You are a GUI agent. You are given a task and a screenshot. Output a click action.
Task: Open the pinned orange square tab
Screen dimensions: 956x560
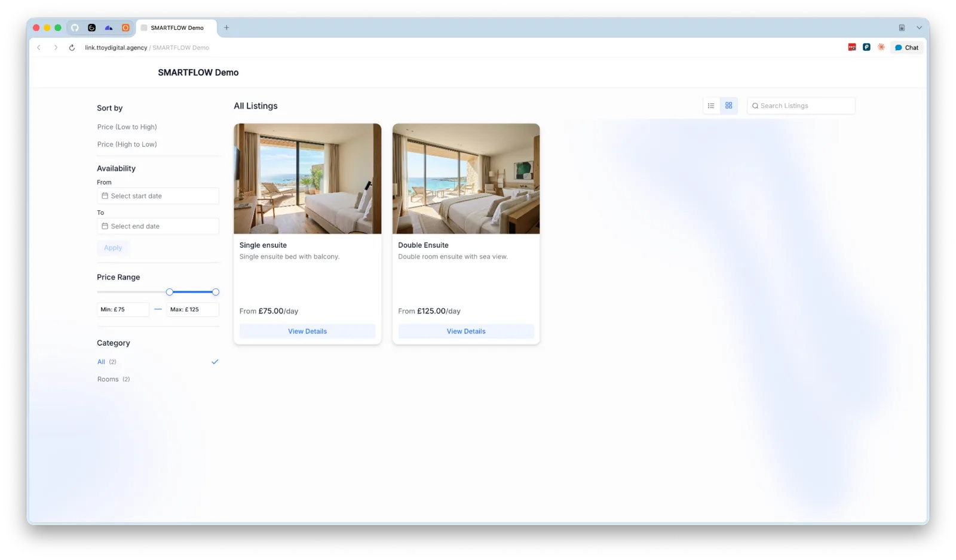[x=125, y=27]
